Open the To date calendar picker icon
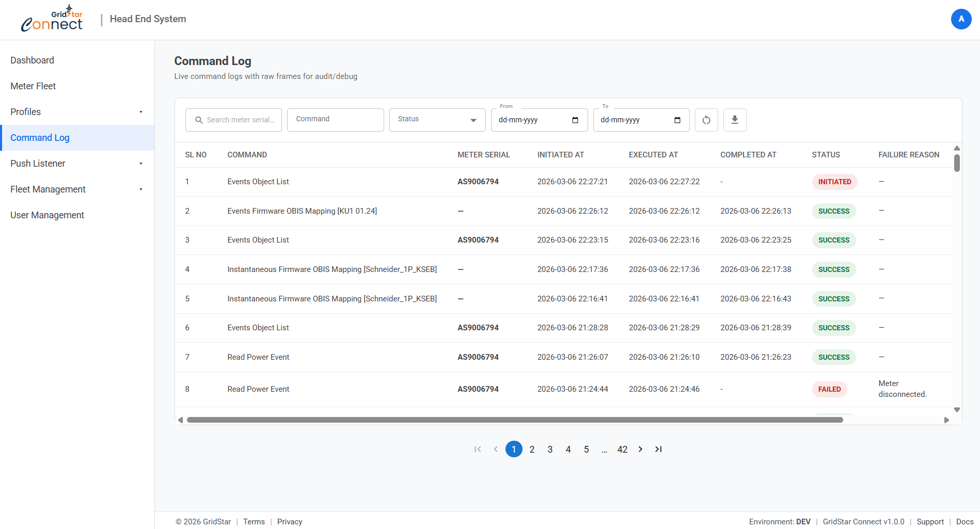The height and width of the screenshot is (529, 980). tap(677, 120)
